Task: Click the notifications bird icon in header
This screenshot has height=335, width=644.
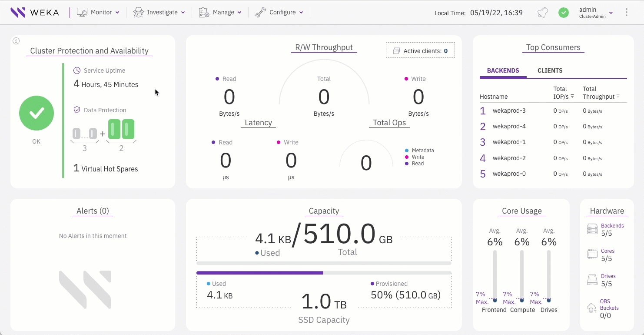Action: [542, 13]
